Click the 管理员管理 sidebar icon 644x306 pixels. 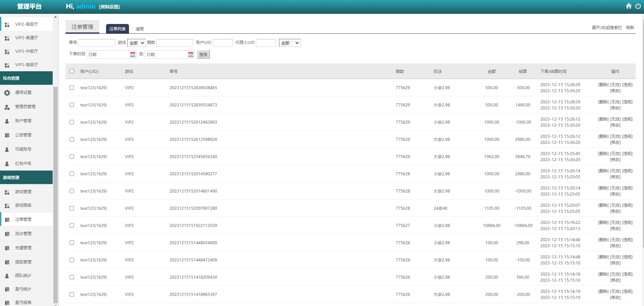pyautogui.click(x=7, y=107)
